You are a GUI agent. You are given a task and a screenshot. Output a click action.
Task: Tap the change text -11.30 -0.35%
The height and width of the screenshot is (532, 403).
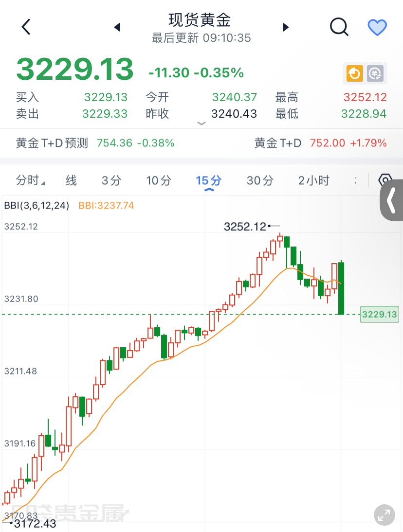tap(196, 72)
